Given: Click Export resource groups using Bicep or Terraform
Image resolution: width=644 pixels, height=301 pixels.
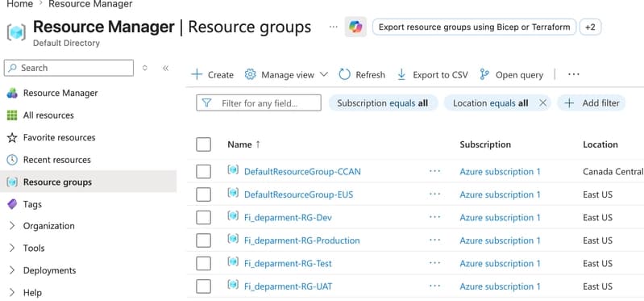Looking at the screenshot, I should point(475,27).
